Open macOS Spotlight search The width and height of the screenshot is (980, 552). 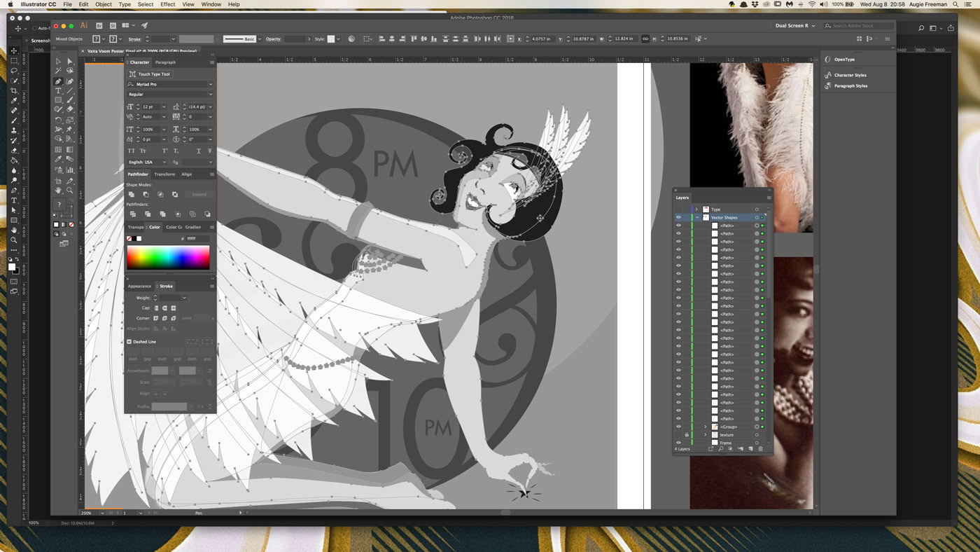[x=955, y=4]
